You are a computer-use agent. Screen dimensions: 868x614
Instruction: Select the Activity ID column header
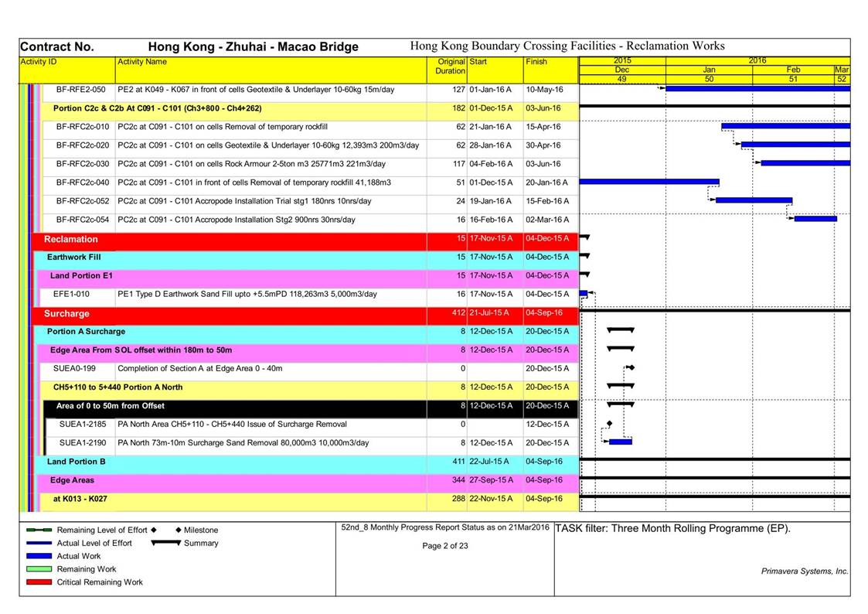click(67, 70)
